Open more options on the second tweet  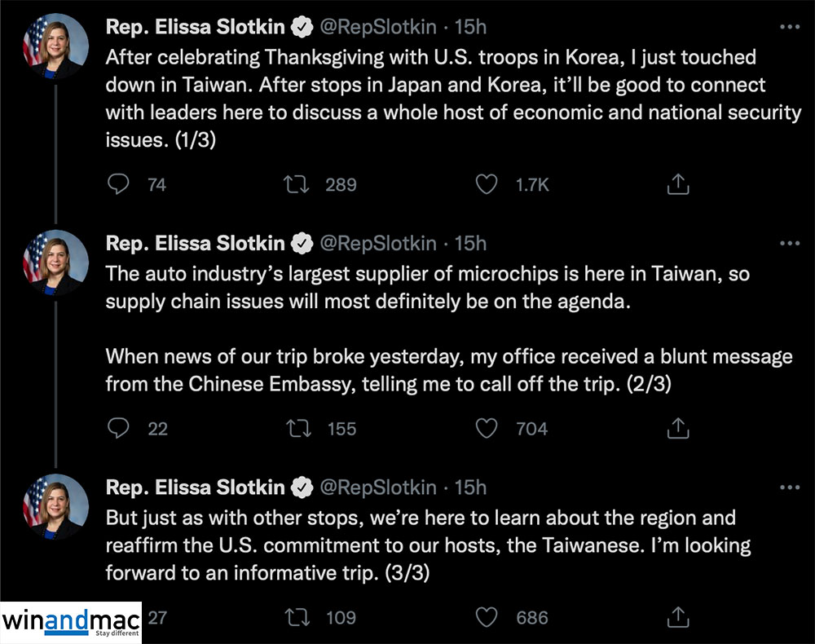[x=790, y=243]
